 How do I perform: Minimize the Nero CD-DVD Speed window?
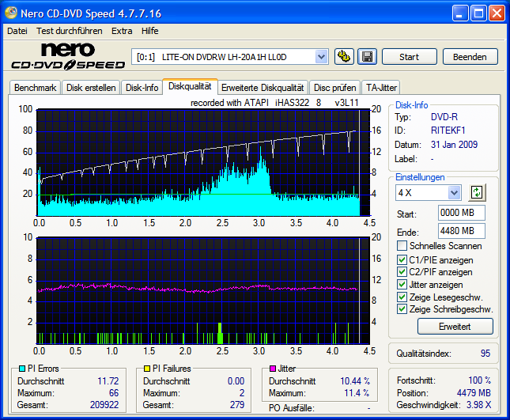460,13
